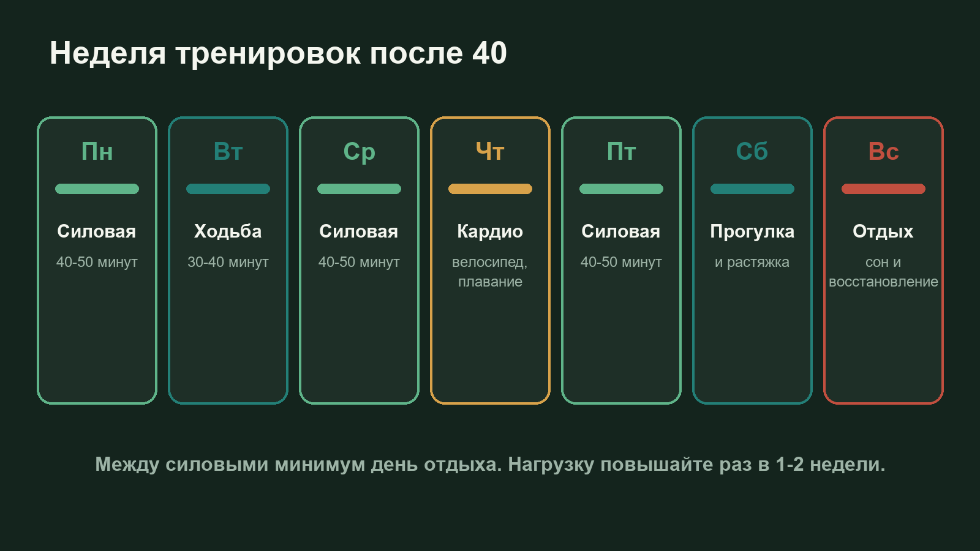980x551 pixels.
Task: Click 'Ходьба' in the Вт card
Action: pos(228,231)
